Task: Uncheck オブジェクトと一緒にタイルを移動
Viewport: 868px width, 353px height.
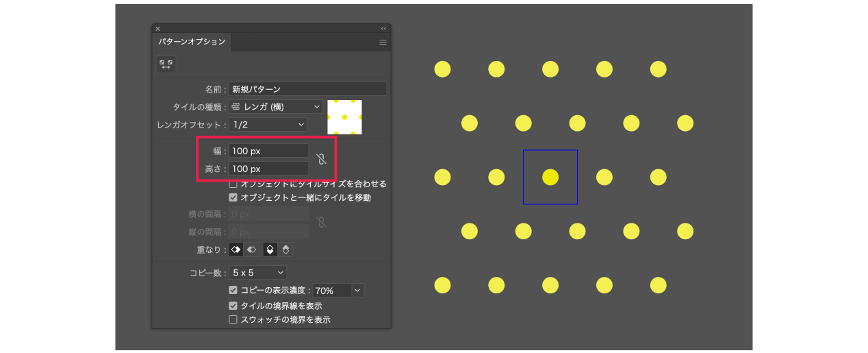Action: pos(233,197)
